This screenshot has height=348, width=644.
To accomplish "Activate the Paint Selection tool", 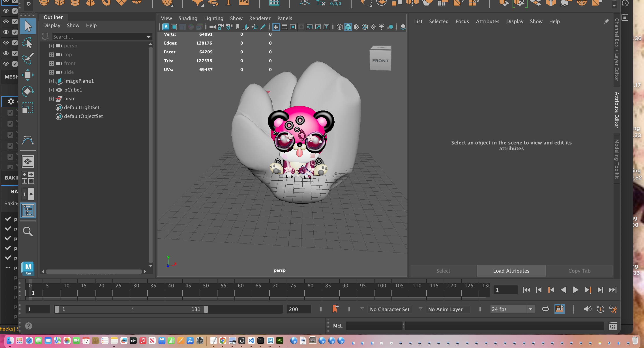I will [x=28, y=58].
